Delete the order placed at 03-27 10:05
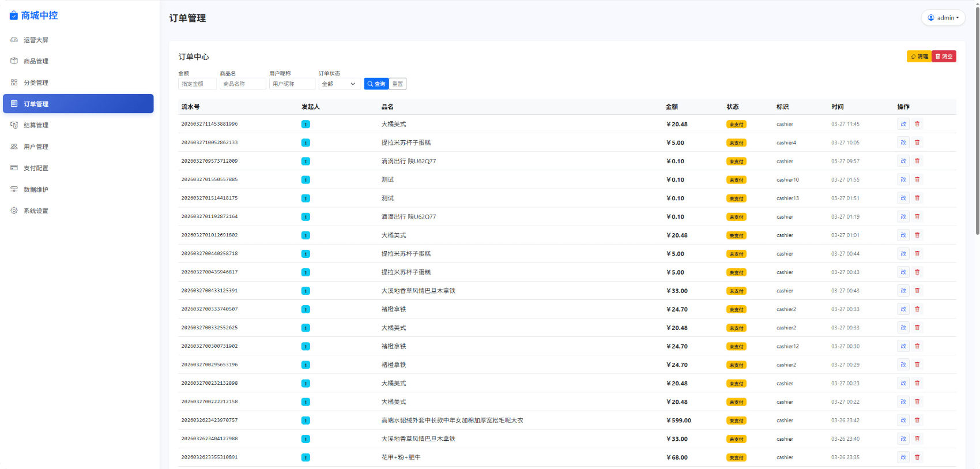The width and height of the screenshot is (980, 469). coord(917,142)
